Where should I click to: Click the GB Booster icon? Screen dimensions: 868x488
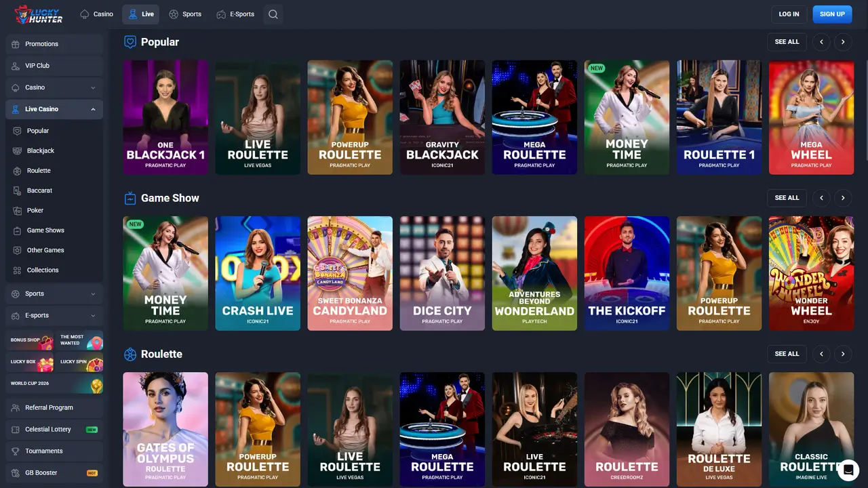16,472
